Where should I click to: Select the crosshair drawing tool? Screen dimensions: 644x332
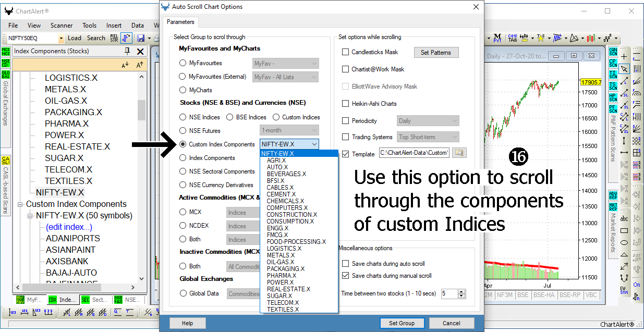[x=625, y=56]
